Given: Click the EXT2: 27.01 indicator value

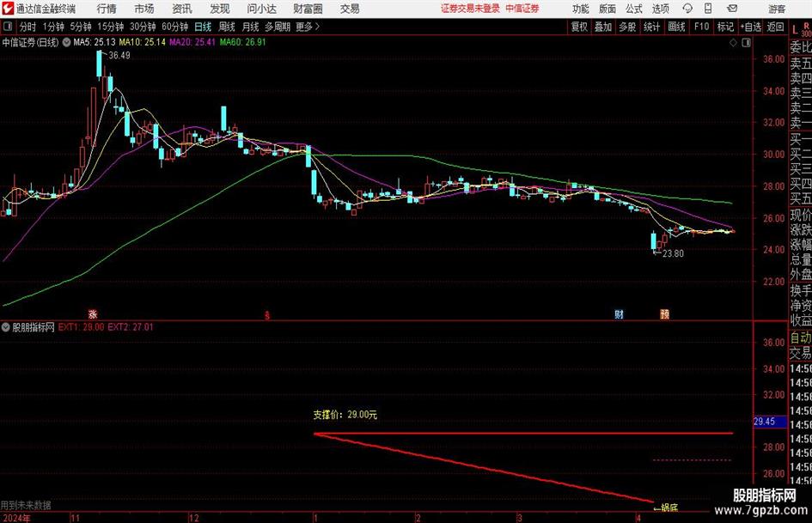Looking at the screenshot, I should point(131,327).
